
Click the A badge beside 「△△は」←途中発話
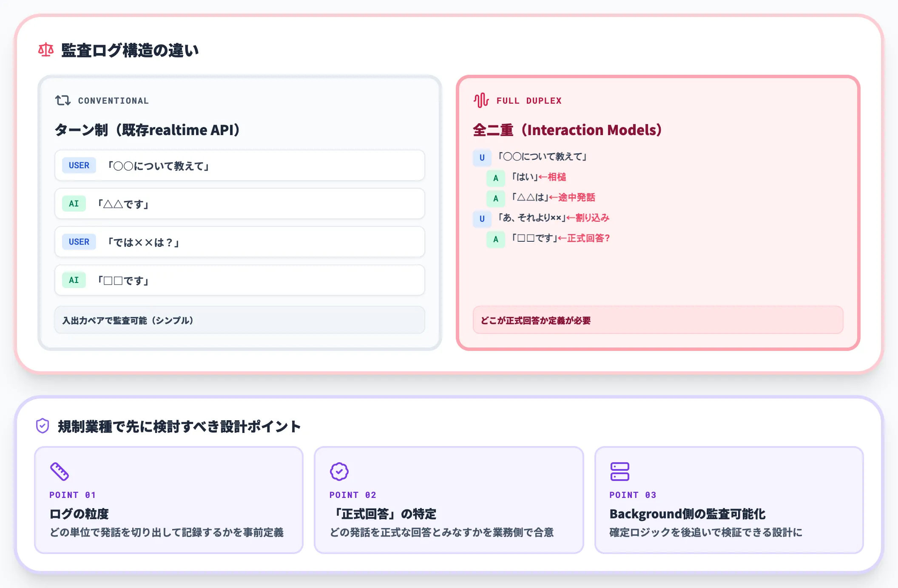[496, 198]
